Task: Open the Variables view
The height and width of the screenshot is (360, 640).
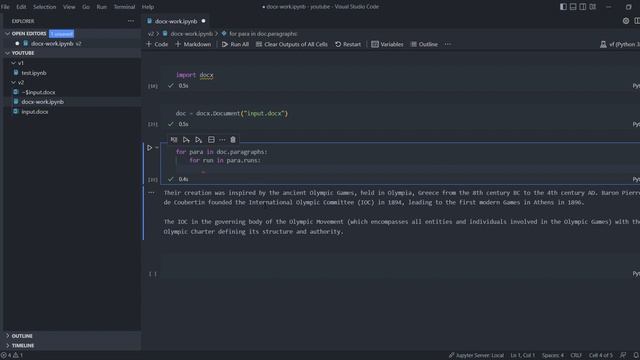Action: 387,44
